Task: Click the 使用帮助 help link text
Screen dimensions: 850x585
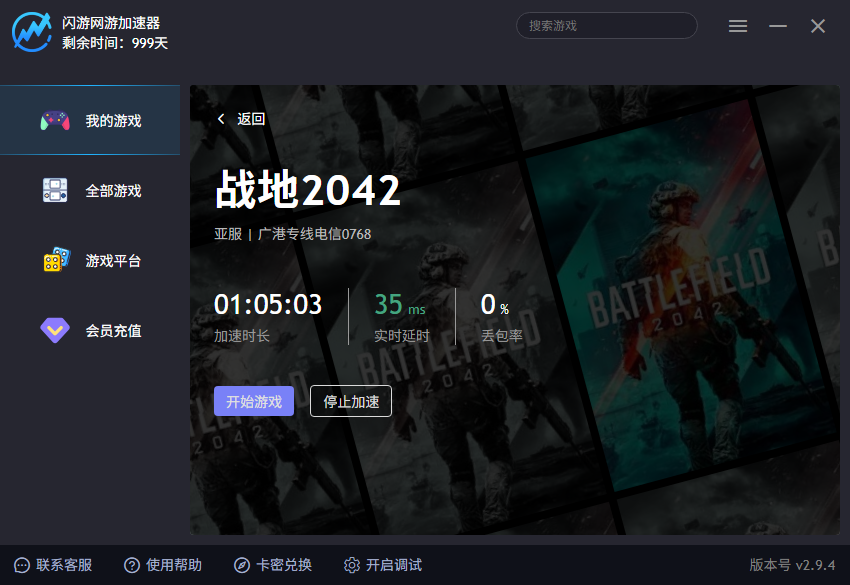Action: [174, 566]
